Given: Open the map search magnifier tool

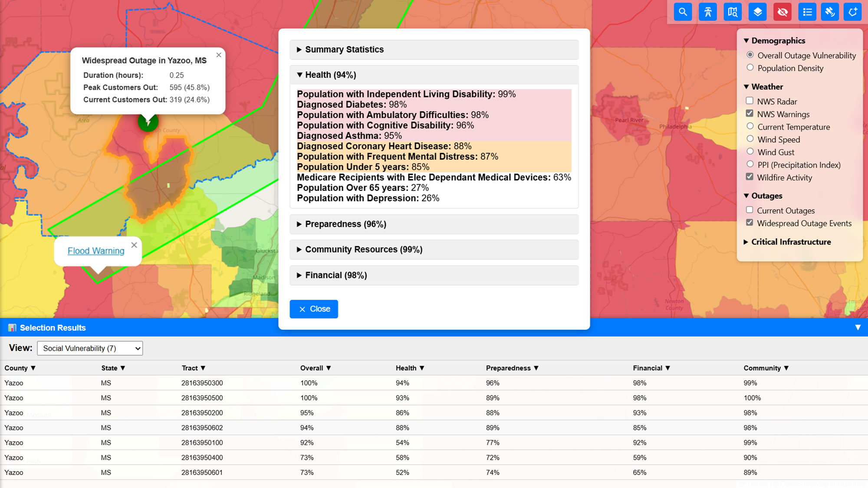Looking at the screenshot, I should click(x=683, y=12).
